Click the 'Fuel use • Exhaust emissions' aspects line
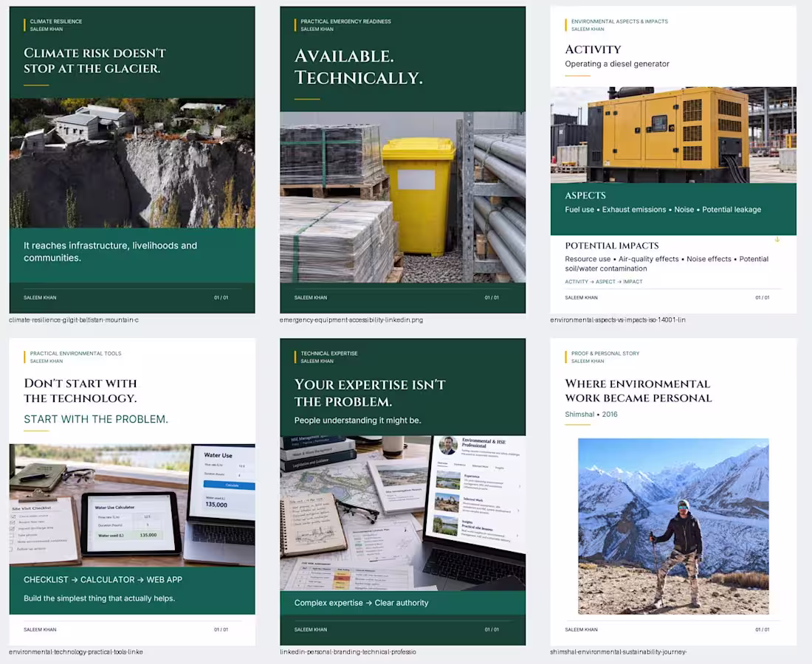812x664 pixels. click(x=663, y=210)
